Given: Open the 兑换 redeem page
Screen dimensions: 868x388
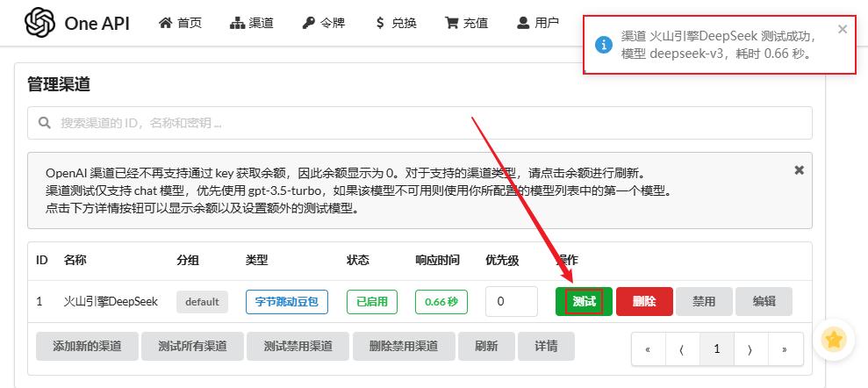Looking at the screenshot, I should pyautogui.click(x=395, y=23).
